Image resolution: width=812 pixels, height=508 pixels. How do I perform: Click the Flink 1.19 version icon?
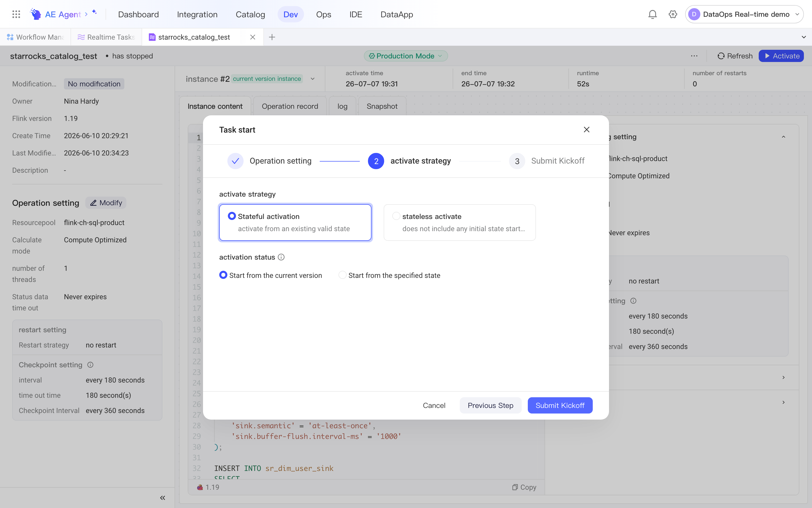tap(200, 487)
